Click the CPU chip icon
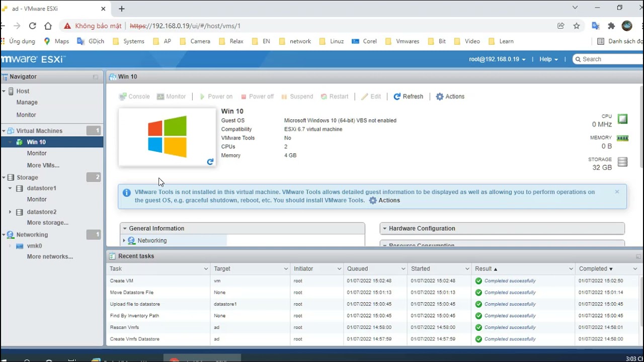The image size is (644, 362). (x=623, y=119)
